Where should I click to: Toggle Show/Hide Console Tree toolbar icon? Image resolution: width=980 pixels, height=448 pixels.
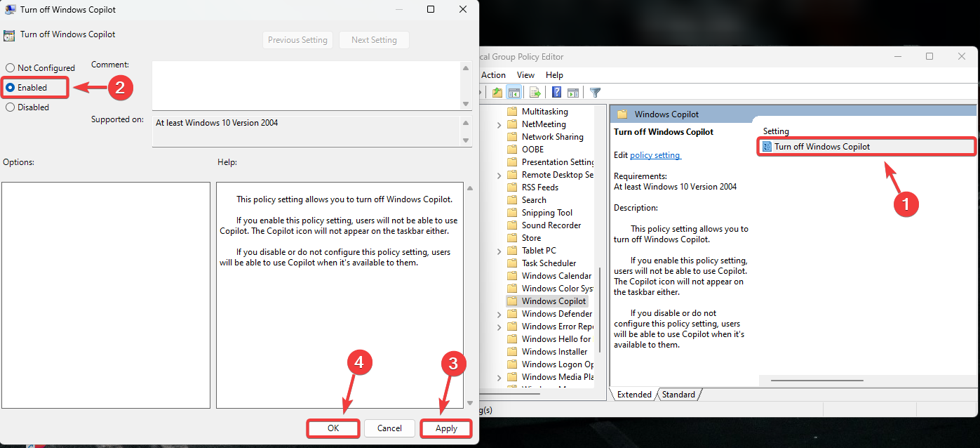tap(514, 92)
